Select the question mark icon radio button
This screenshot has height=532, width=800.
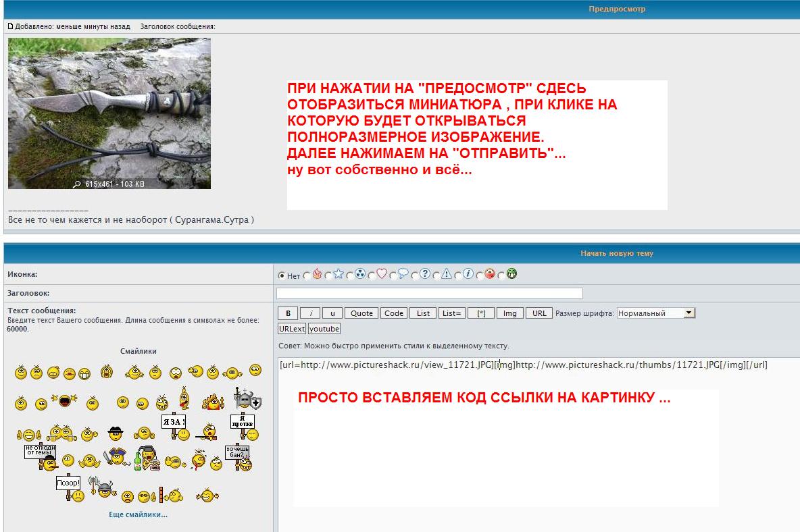coord(415,275)
